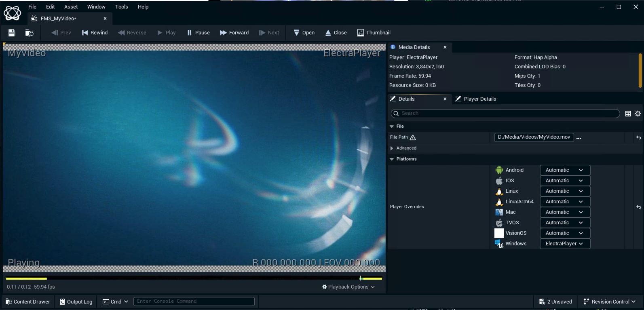Switch to the Player Details tab

[x=475, y=99]
